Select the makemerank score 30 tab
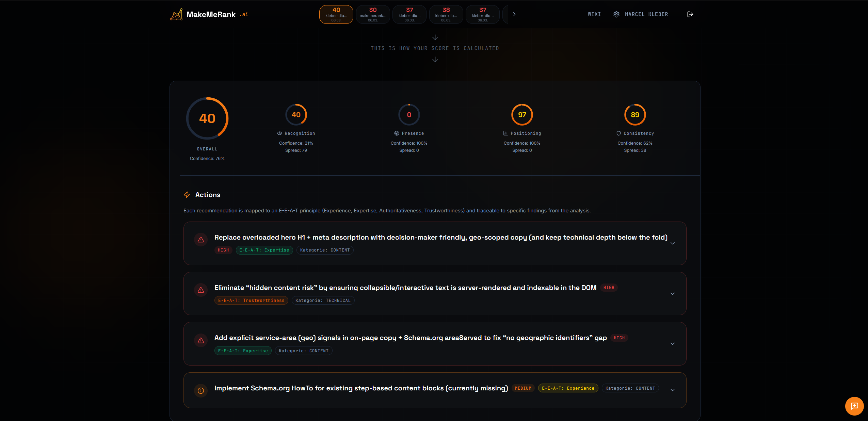Viewport: 868px width, 421px height. click(373, 14)
